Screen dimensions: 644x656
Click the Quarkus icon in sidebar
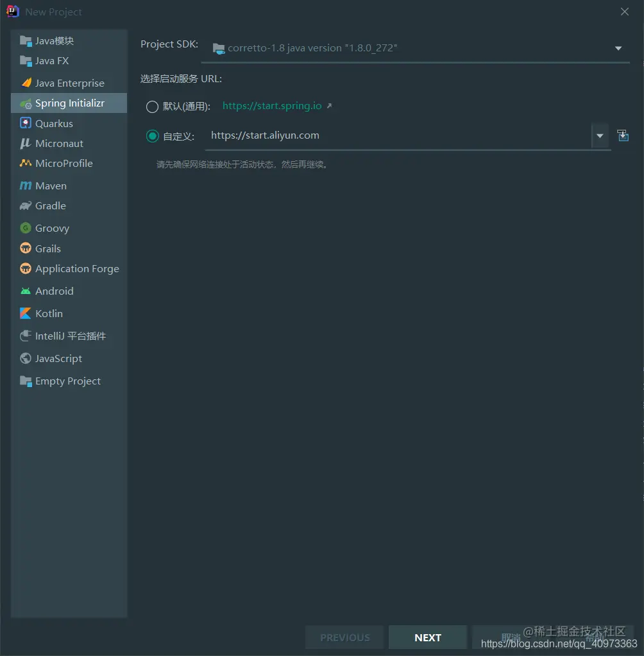(x=26, y=123)
